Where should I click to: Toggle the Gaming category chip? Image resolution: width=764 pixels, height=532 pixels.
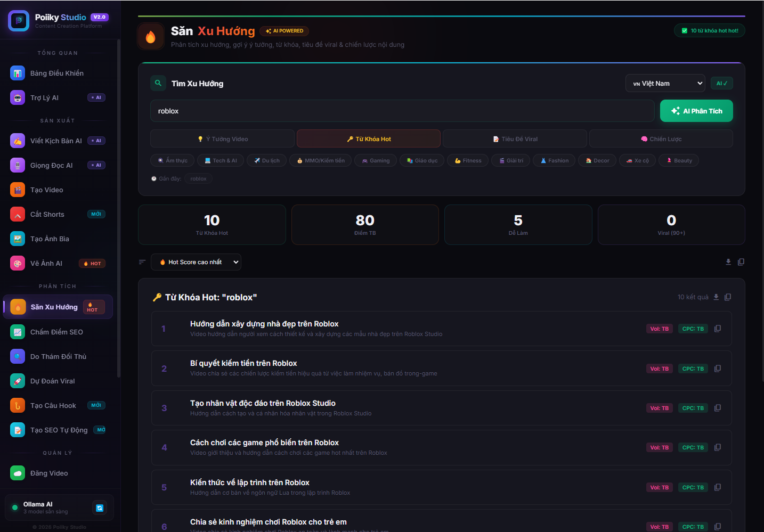coord(376,161)
